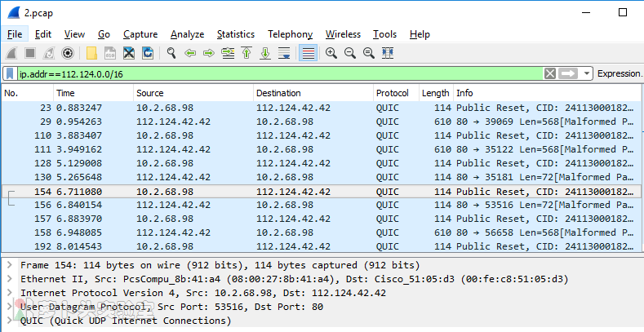Zoom in packet text icon
This screenshot has height=332, width=644.
331,53
